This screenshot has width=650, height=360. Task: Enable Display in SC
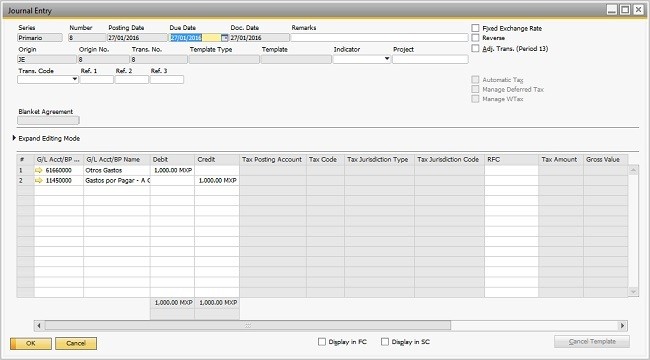click(x=385, y=342)
